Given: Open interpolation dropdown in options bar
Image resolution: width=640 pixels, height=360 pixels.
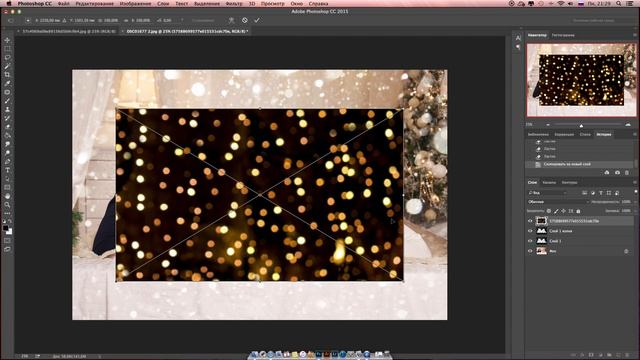Looking at the screenshot, I should click(203, 20).
